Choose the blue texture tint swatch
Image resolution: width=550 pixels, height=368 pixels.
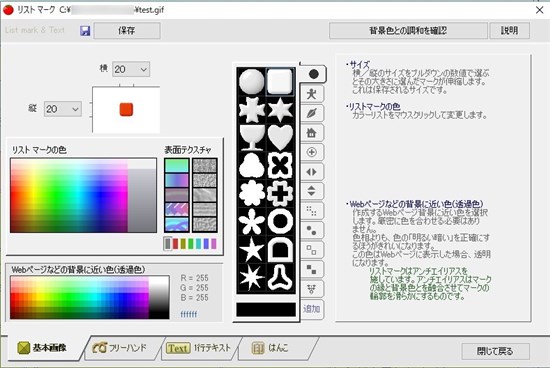point(206,244)
